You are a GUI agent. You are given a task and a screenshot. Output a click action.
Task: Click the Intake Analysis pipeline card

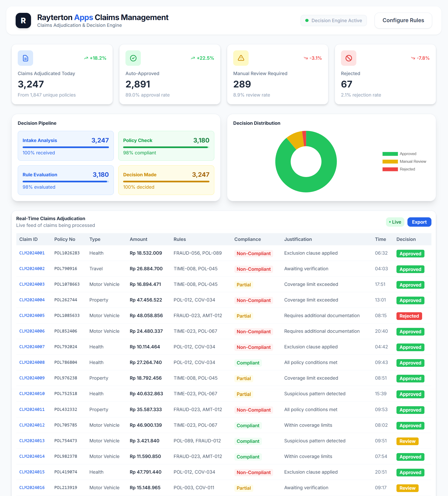(66, 146)
